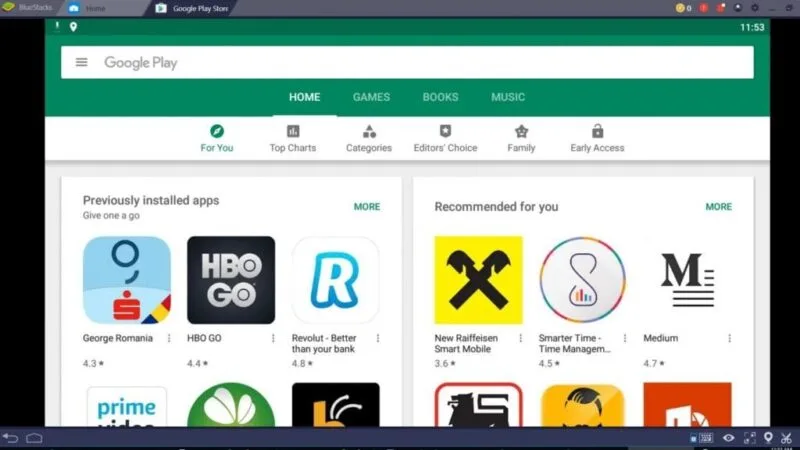800x450 pixels.
Task: Click Smarter Time - Time Managem... title
Action: (574, 344)
